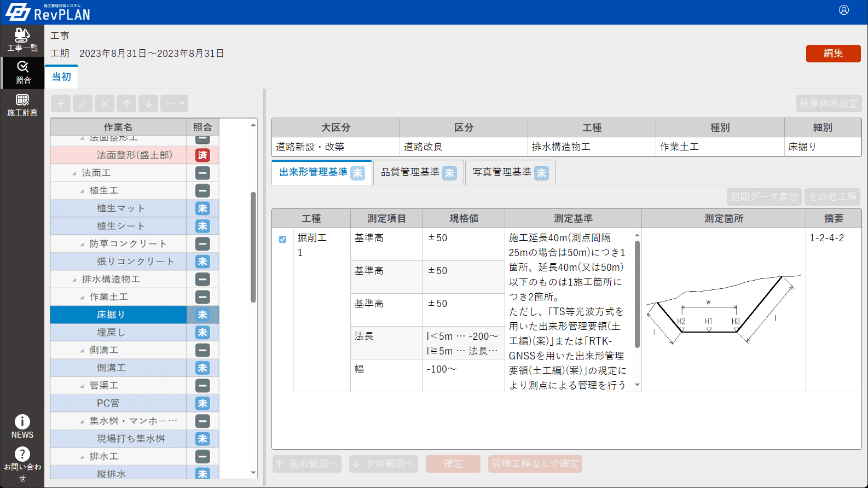The width and height of the screenshot is (868, 488).
Task: Click the delete (X) toolbar button
Action: tap(105, 103)
